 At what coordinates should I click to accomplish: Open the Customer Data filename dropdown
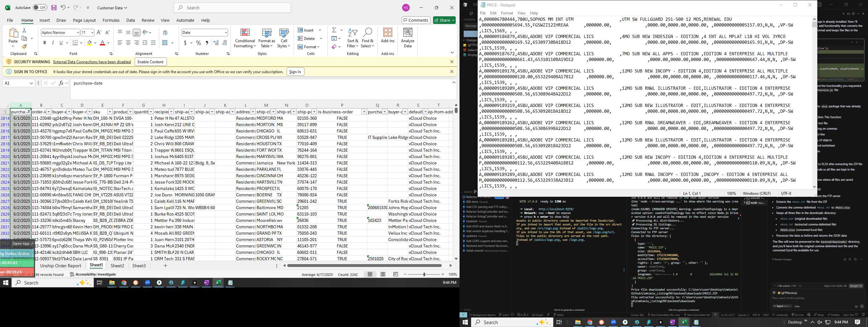[112, 8]
